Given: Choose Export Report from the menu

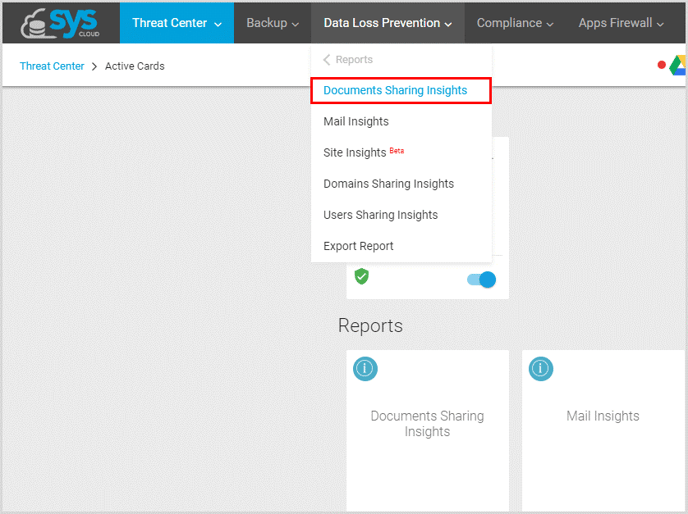Looking at the screenshot, I should pyautogui.click(x=401, y=246).
